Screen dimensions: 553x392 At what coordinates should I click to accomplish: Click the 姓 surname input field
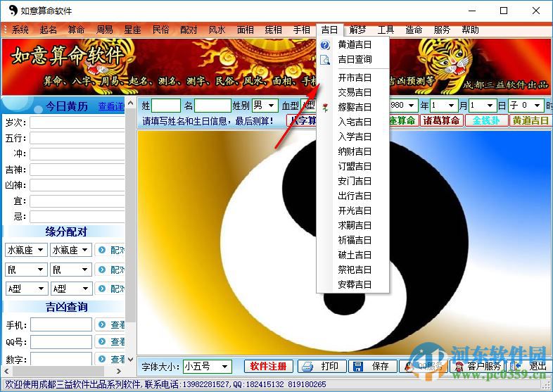point(166,106)
